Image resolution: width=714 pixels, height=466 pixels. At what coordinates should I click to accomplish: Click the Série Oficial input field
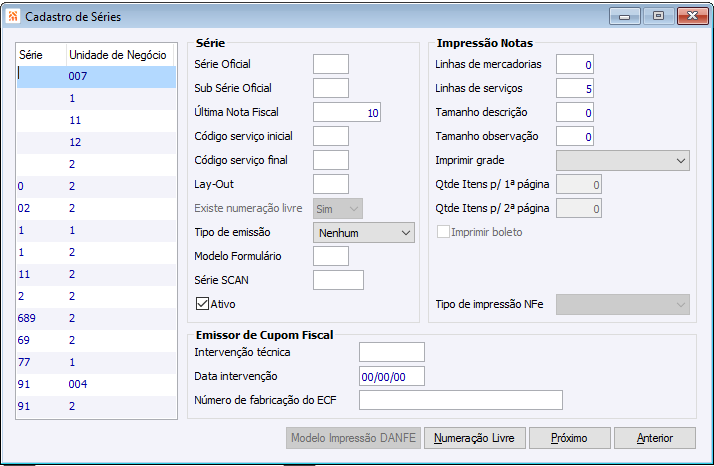pos(331,64)
